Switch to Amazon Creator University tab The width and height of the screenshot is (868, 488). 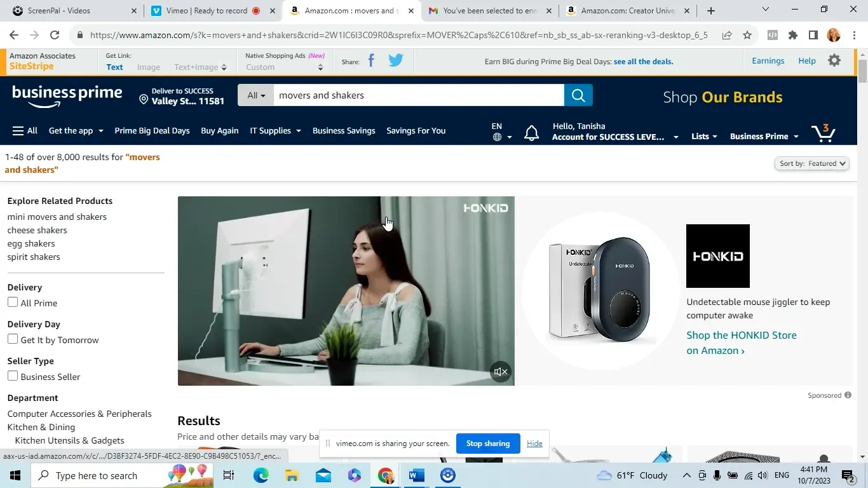click(x=628, y=11)
